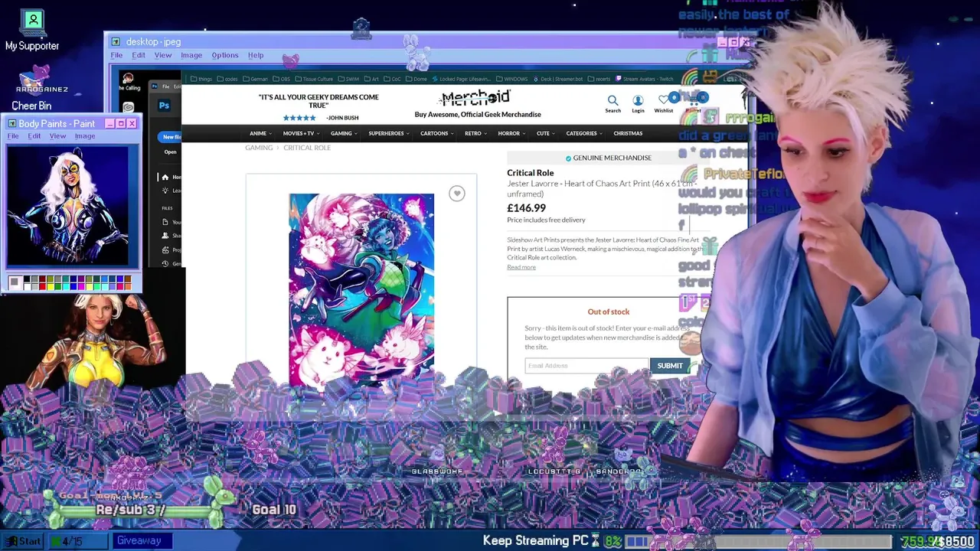Click the Photoshop Home icon in sidebar
Viewport: 980px width, 551px height.
point(165,177)
